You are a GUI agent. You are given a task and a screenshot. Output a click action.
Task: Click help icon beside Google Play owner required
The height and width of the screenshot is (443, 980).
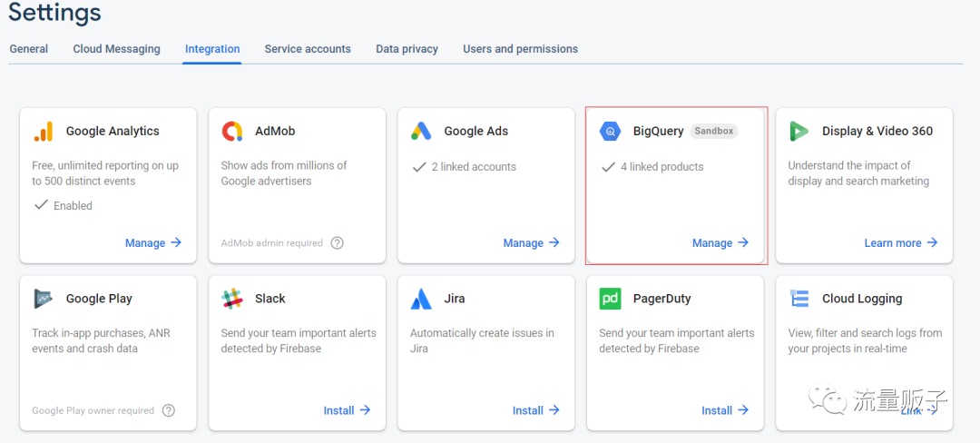tap(169, 410)
